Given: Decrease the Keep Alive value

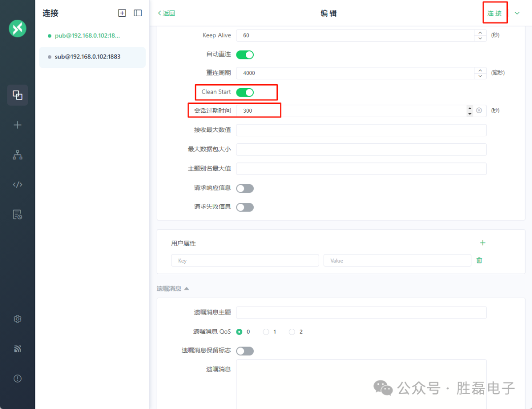Looking at the screenshot, I should pos(480,38).
